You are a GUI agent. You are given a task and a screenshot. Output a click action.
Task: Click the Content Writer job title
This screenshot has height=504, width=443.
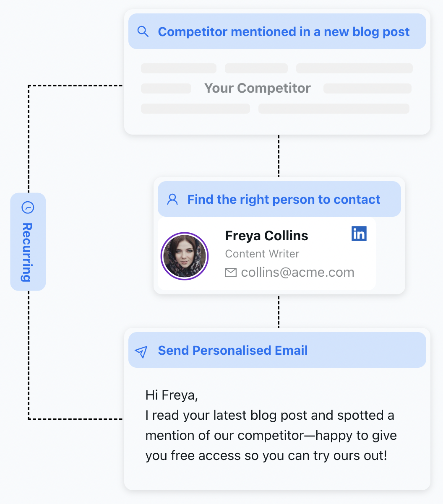point(262,254)
